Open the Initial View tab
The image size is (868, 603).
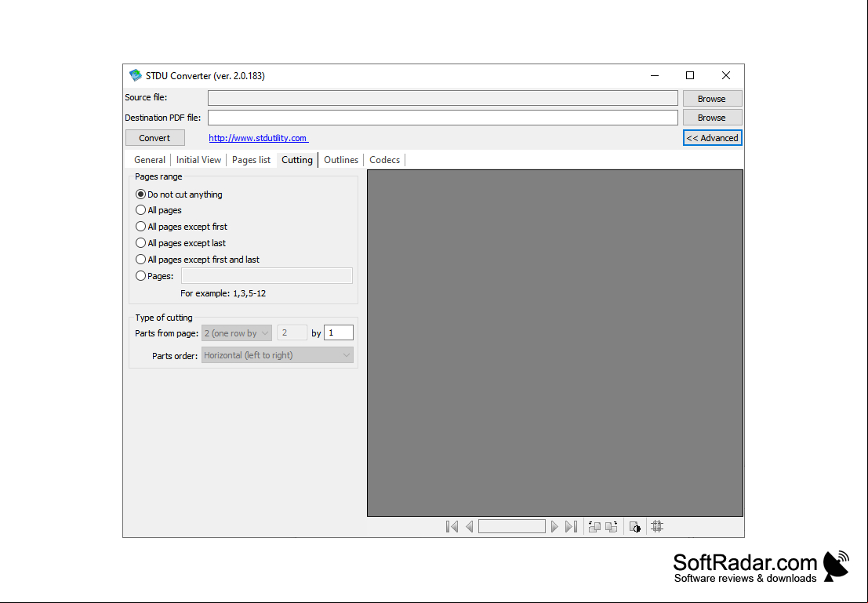pos(198,159)
